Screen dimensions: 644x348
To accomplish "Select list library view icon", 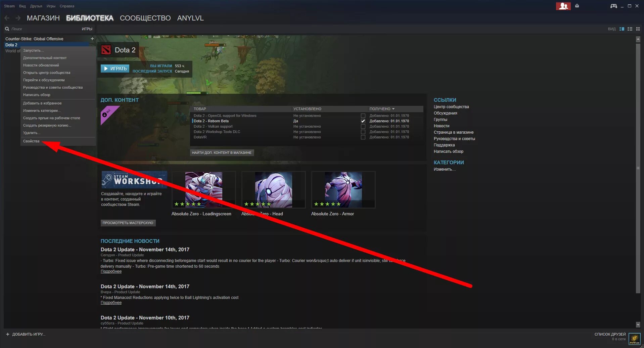I will click(630, 29).
